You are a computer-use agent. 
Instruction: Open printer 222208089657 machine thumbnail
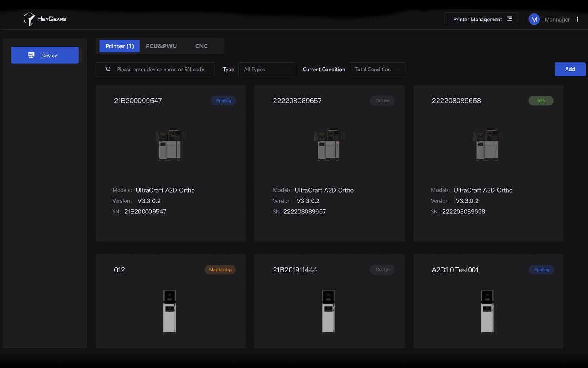pos(329,145)
